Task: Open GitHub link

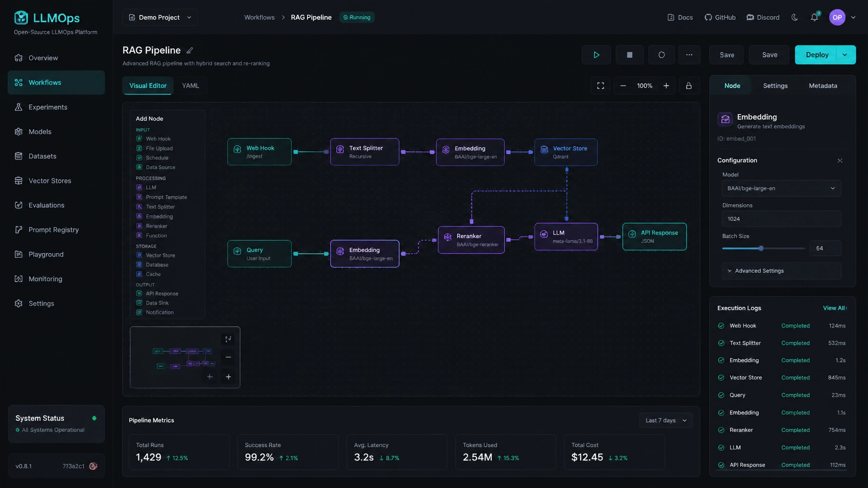Action: point(720,17)
